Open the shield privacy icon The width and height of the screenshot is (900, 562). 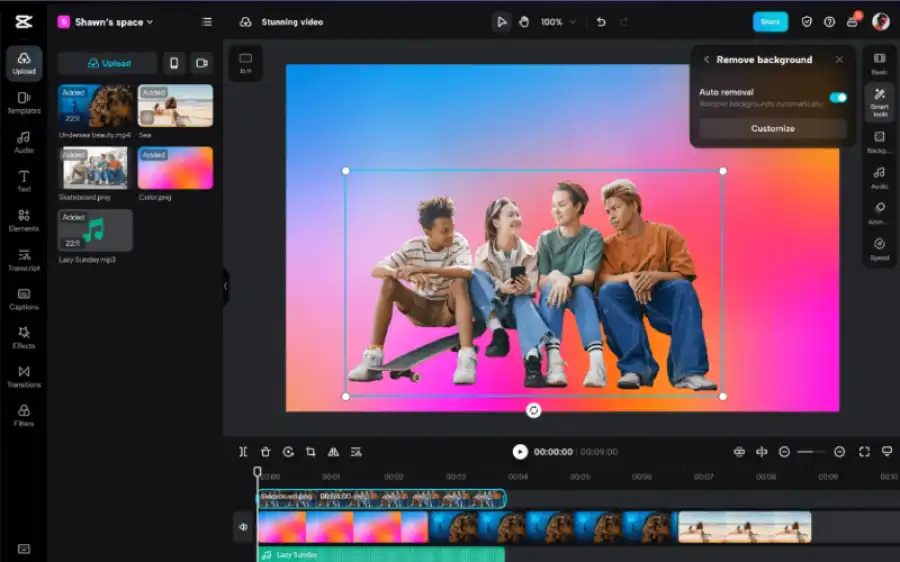click(806, 22)
